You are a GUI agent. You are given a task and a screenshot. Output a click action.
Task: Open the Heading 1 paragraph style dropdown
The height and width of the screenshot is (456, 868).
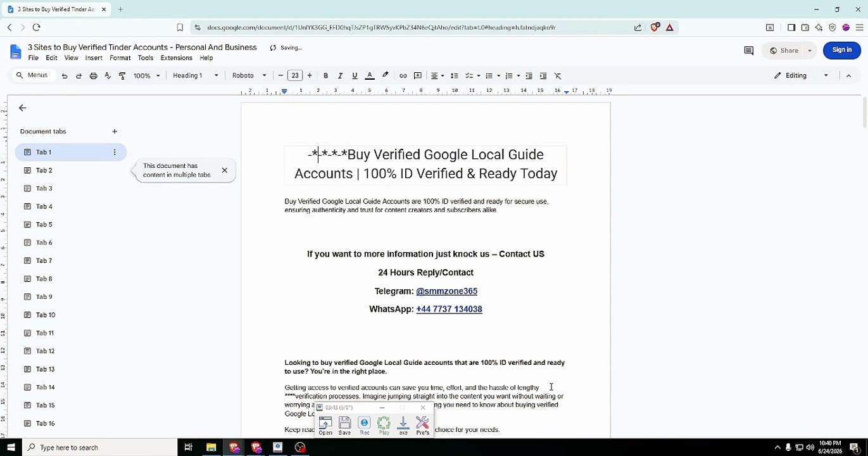click(196, 76)
